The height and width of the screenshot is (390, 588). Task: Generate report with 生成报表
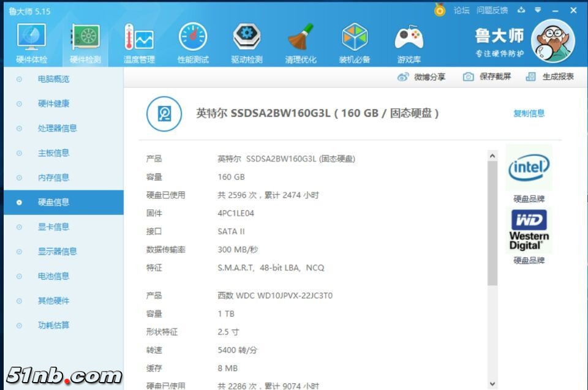click(x=550, y=77)
